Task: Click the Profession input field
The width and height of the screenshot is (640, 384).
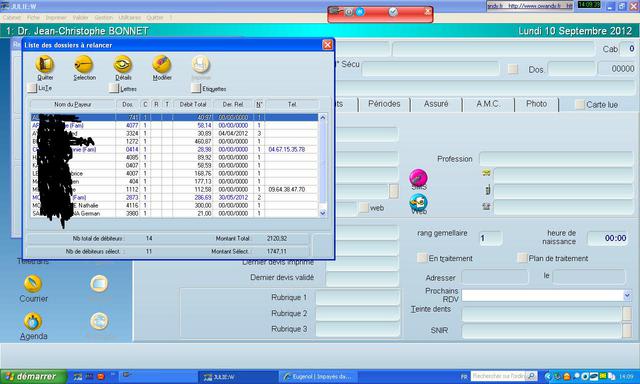Action: pyautogui.click(x=556, y=159)
